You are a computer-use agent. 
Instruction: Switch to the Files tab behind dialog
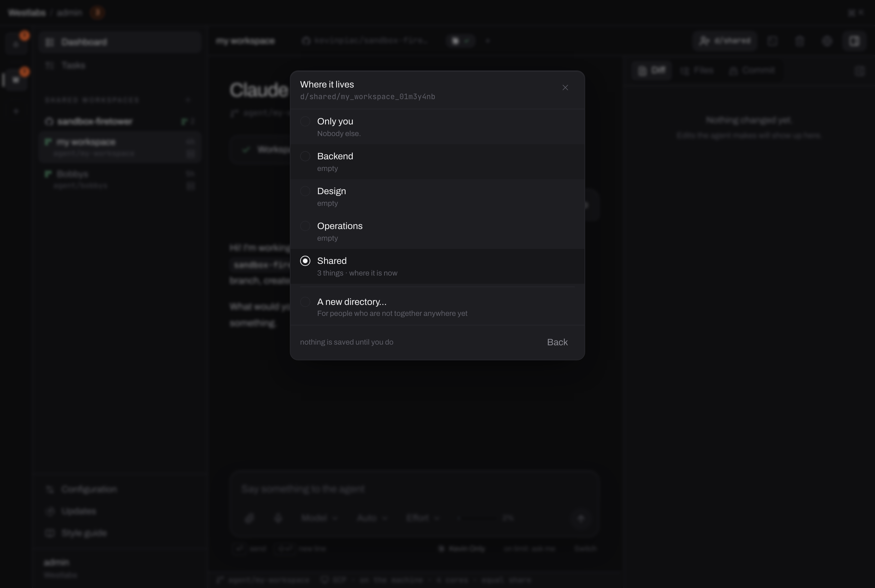tap(698, 70)
